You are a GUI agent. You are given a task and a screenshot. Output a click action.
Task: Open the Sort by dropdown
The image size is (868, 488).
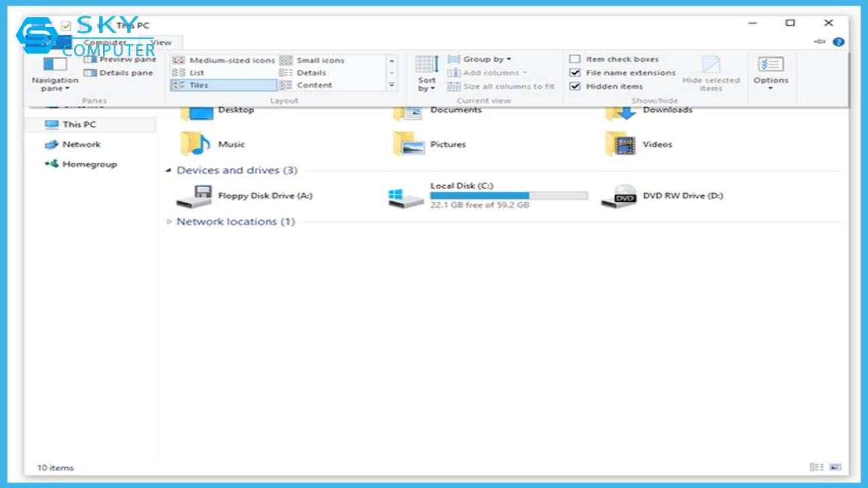[427, 73]
